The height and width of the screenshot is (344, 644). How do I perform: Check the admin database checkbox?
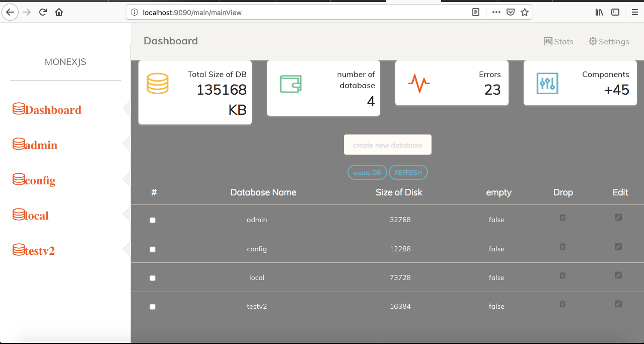153,220
